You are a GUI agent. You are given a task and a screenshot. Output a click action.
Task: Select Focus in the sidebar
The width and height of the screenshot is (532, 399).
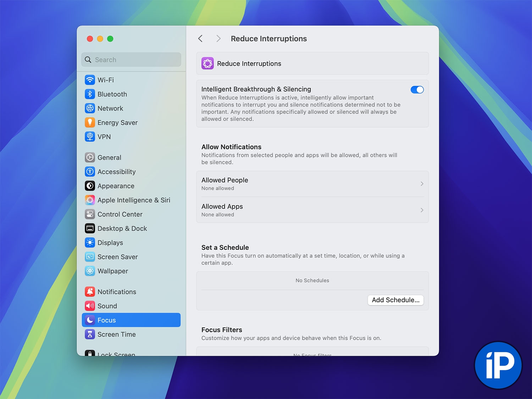[x=131, y=320]
